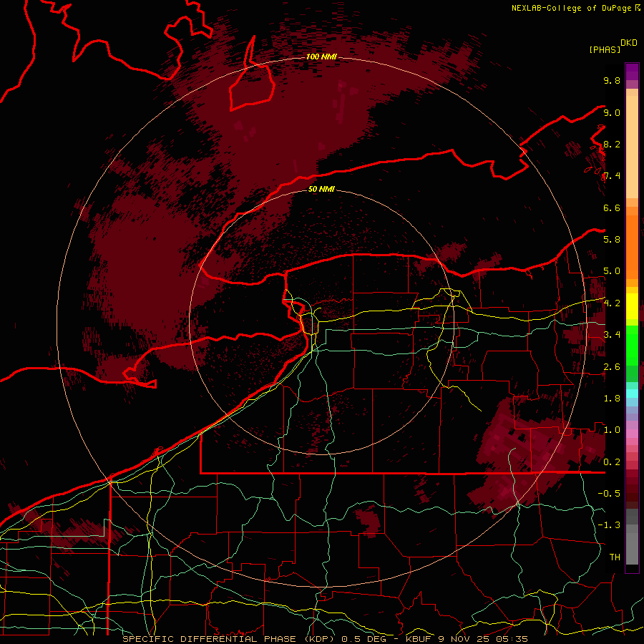Click the 7.4 scale value

coord(612,176)
